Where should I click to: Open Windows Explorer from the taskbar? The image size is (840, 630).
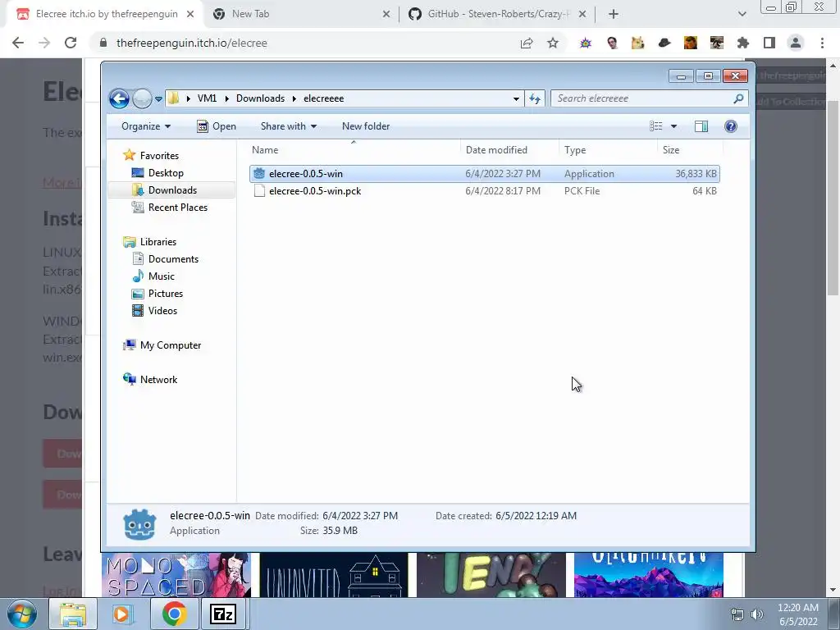[x=73, y=614]
